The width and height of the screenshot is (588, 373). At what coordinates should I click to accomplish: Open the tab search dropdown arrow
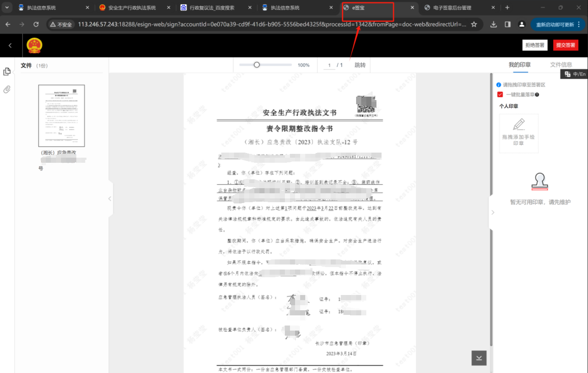[7, 8]
